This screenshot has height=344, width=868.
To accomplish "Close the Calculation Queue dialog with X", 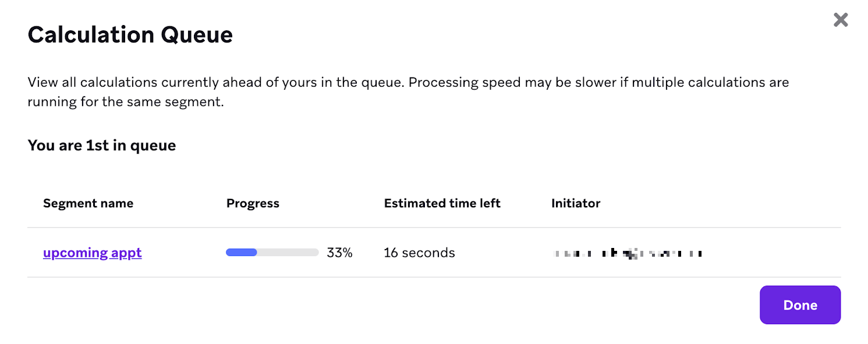I will tap(840, 20).
